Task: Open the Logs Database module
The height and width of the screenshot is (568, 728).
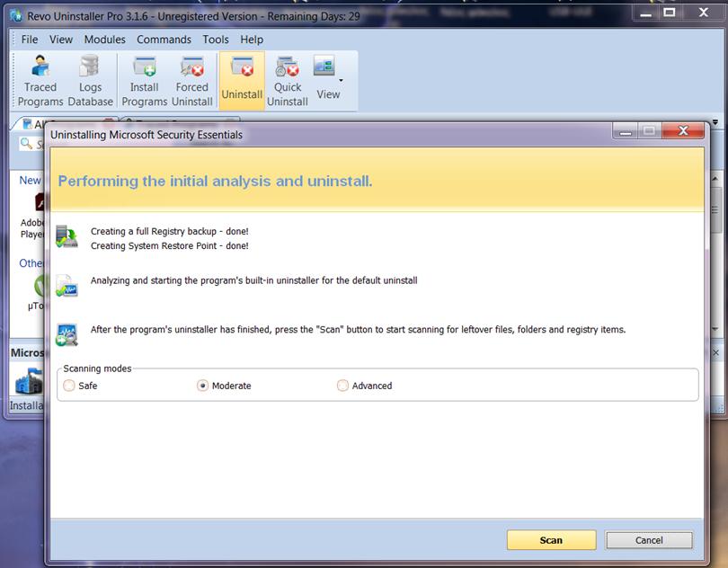Action: coord(90,81)
